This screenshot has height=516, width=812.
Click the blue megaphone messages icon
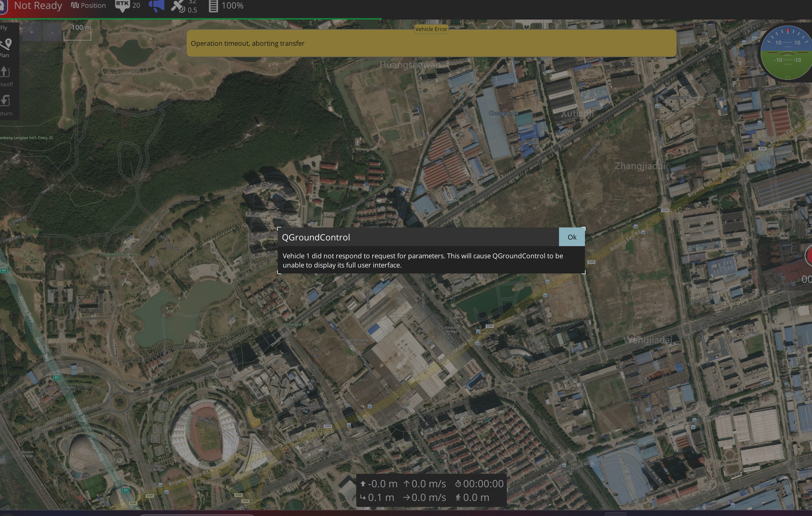[x=156, y=5]
